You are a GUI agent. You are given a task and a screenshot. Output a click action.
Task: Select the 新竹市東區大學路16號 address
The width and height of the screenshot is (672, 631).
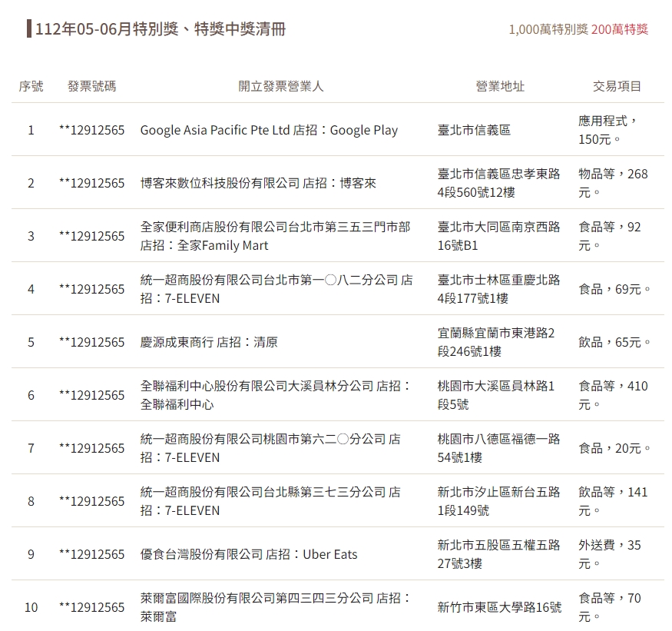tap(499, 607)
